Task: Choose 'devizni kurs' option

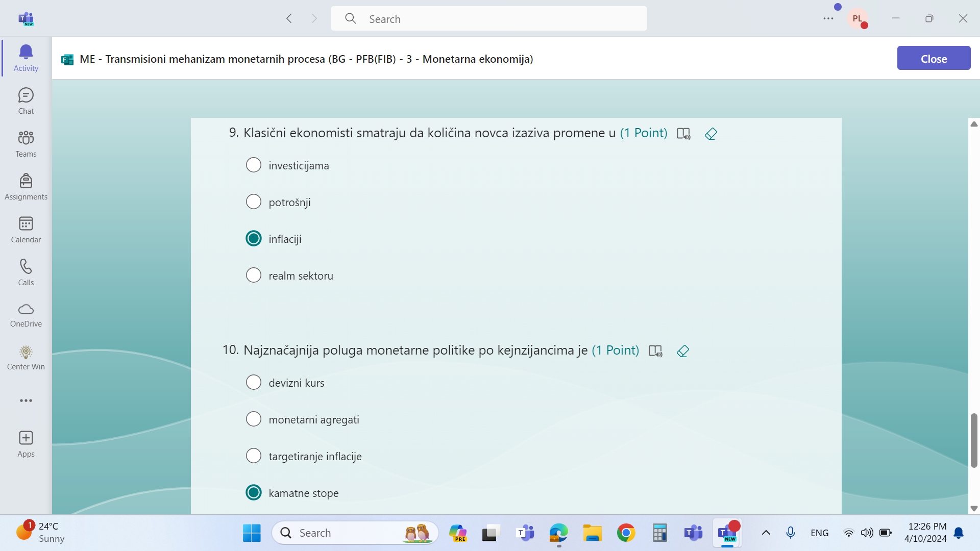Action: point(254,382)
